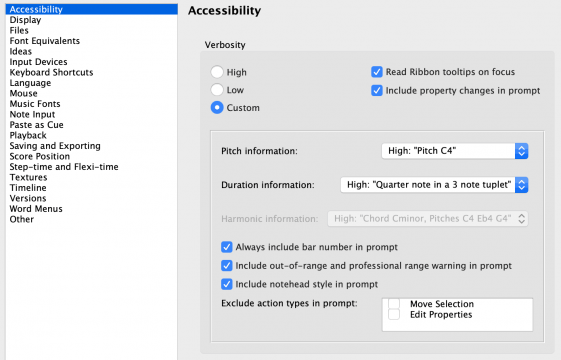This screenshot has height=360, width=561.
Task: Check the Move Selection exclusion box
Action: (394, 303)
